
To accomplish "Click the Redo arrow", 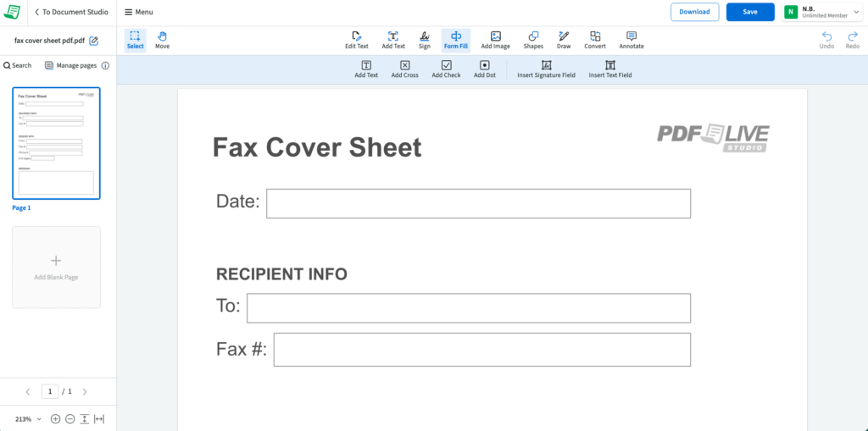I will point(853,41).
